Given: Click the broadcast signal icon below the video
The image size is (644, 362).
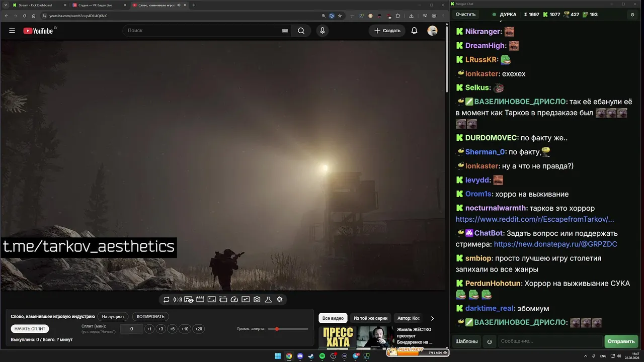Looking at the screenshot, I should [x=178, y=300].
